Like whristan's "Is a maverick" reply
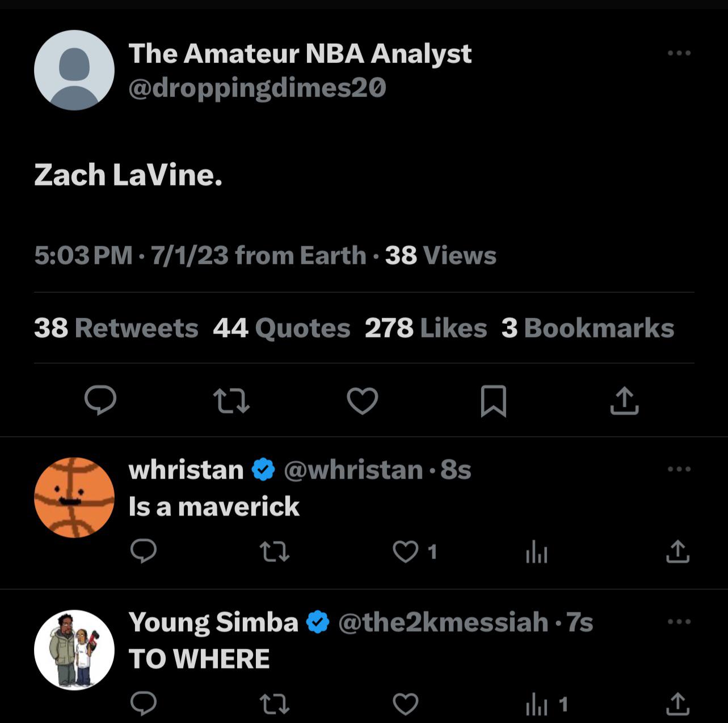The width and height of the screenshot is (728, 723). (406, 551)
